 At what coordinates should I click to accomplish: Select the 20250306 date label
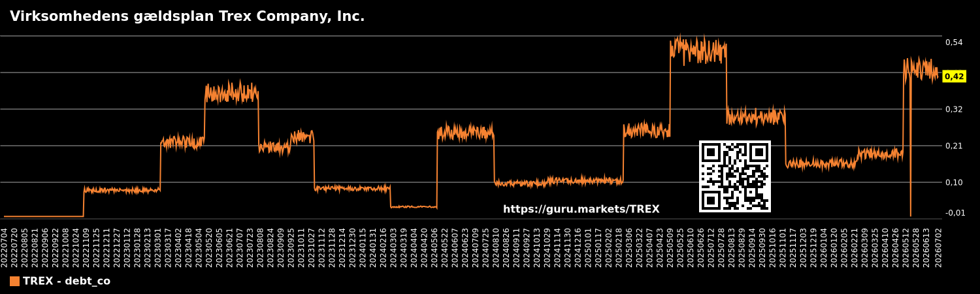click(x=630, y=247)
